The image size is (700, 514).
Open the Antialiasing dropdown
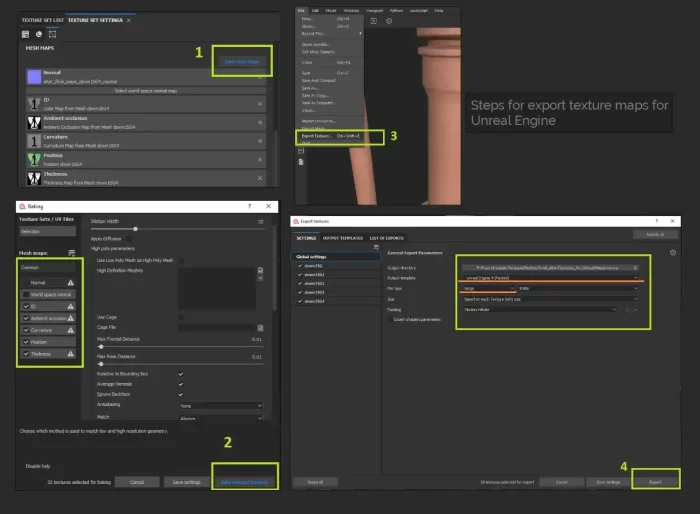click(220, 406)
